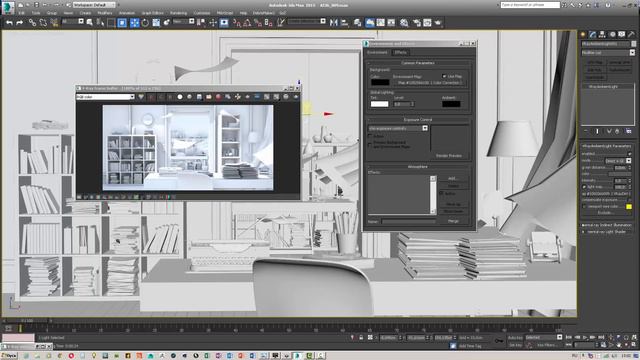The image size is (640, 360).
Task: Open the named selection sets dropdown
Action: click(x=307, y=21)
